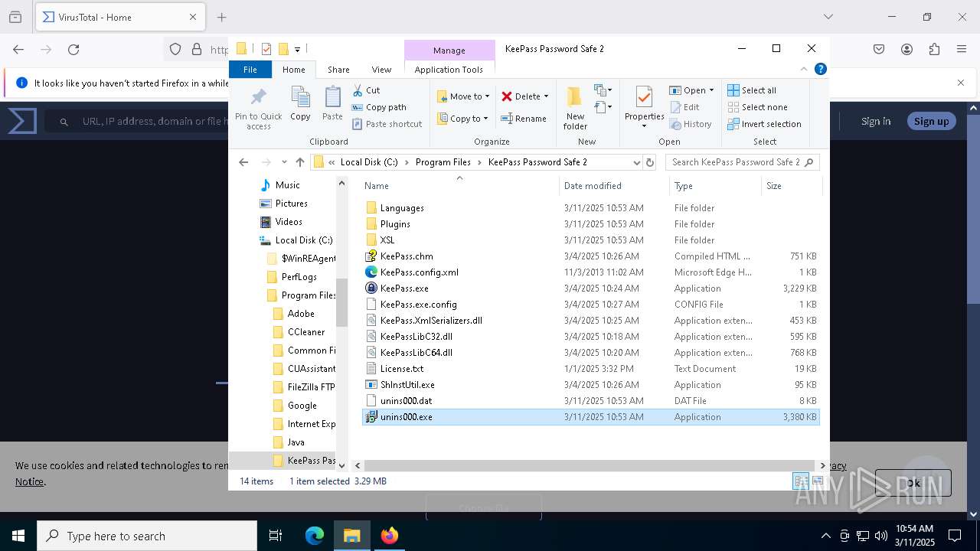Select KeePass.chm help file
The width and height of the screenshot is (980, 551).
[x=407, y=256]
